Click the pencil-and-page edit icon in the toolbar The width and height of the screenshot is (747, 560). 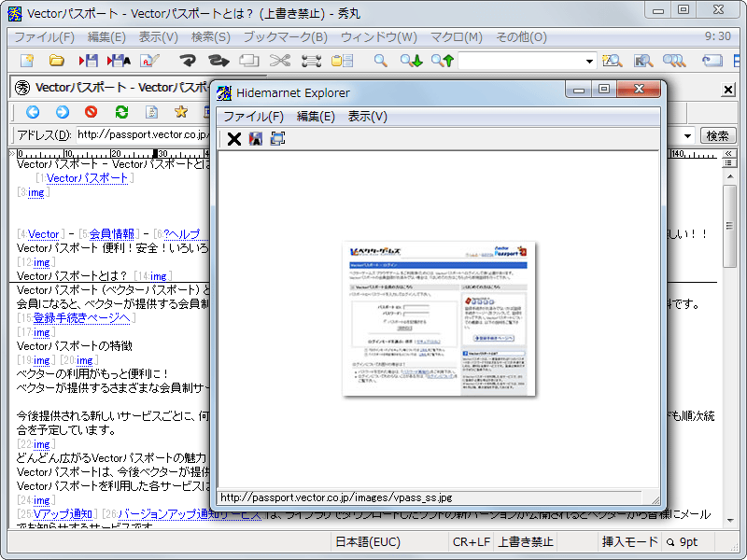(149, 61)
